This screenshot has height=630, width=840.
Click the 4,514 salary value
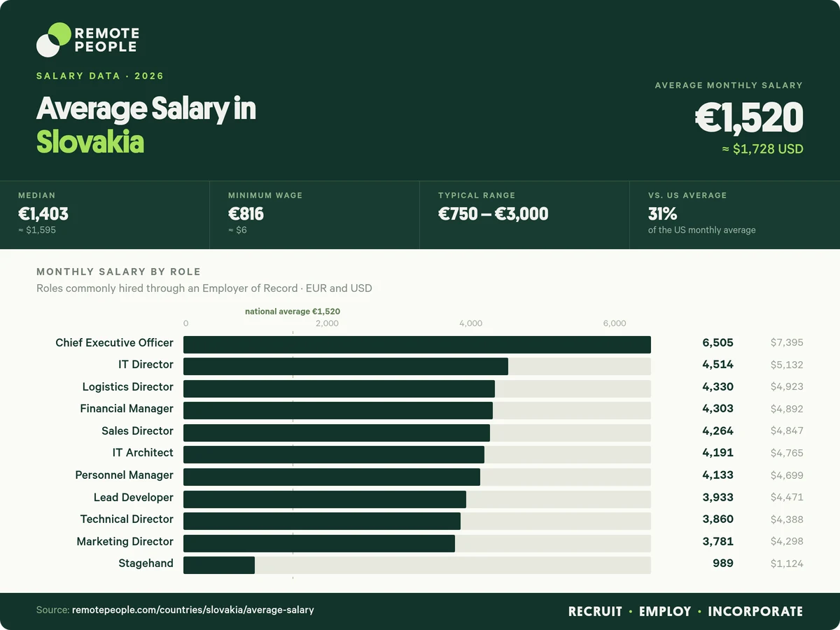pos(718,365)
